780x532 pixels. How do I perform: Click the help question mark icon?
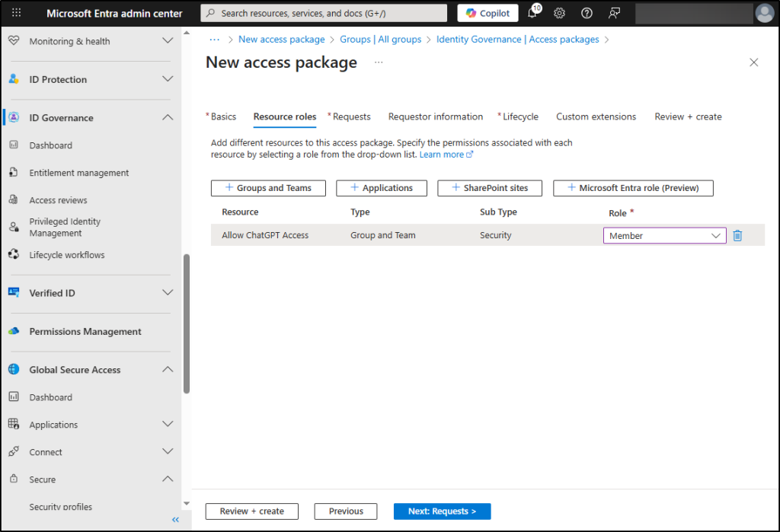(x=587, y=13)
